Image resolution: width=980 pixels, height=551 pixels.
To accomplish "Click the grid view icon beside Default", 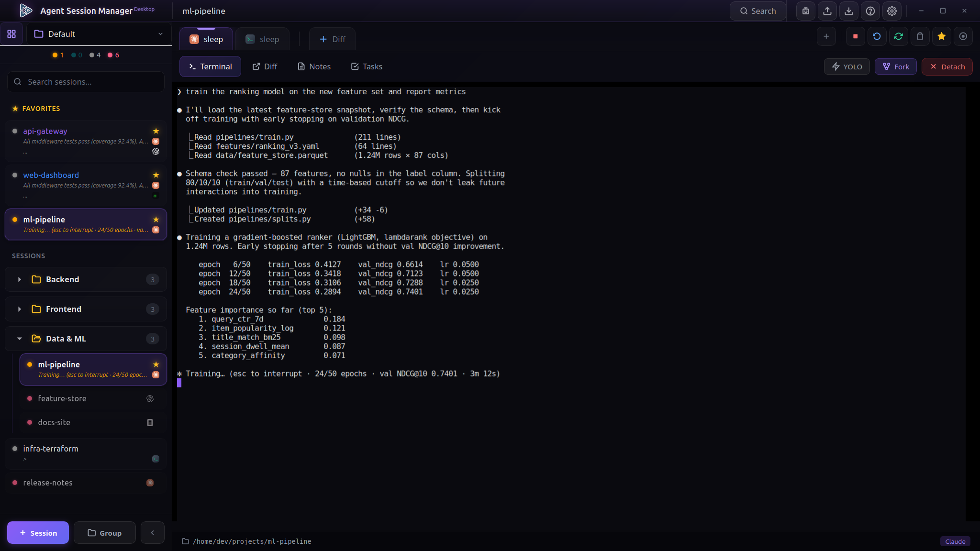I will coord(11,34).
